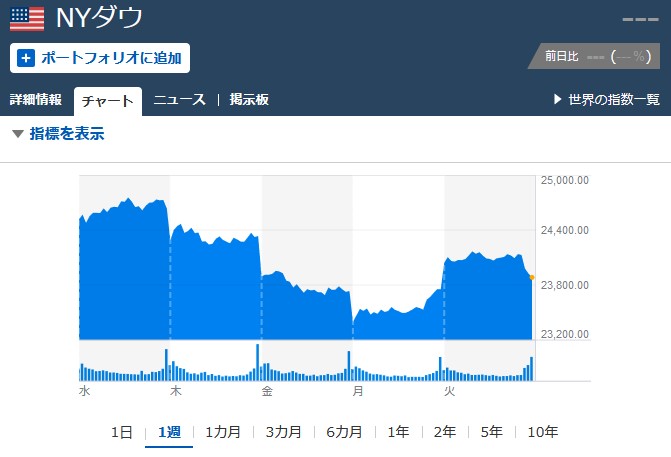Switch chart to 3カ月 range
This screenshot has height=457, width=671.
(284, 432)
